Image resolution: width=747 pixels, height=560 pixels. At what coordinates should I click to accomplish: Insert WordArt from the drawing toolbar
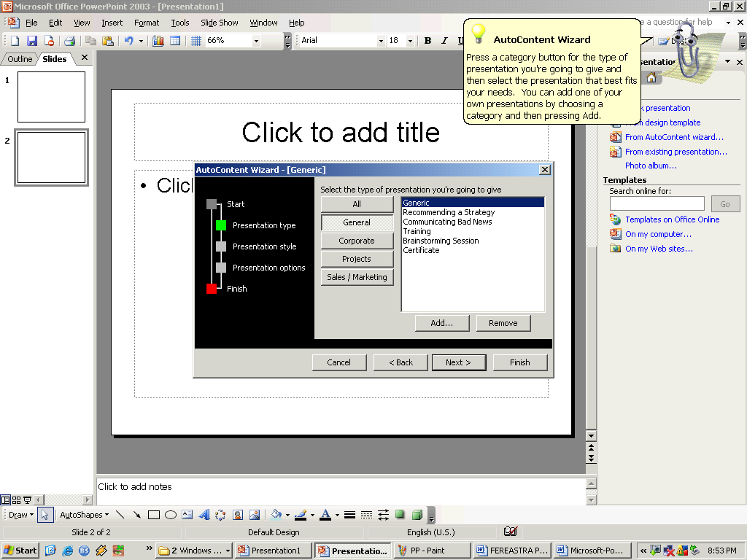tap(204, 515)
